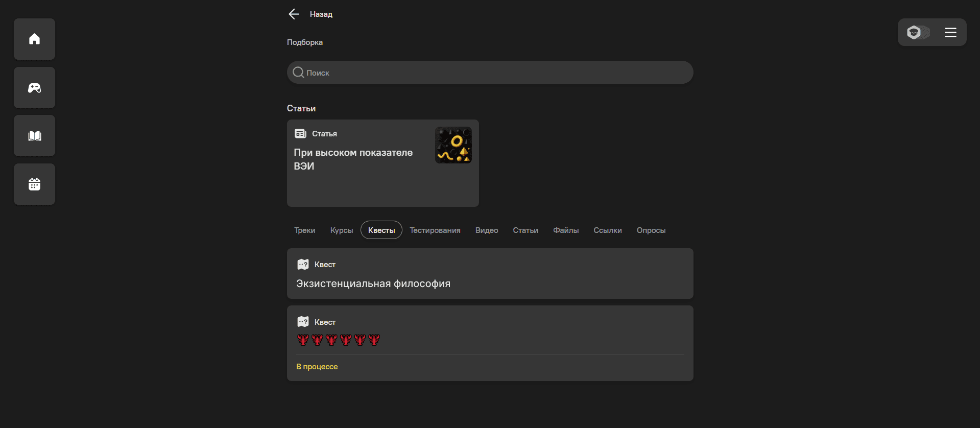Open the Экзистенциальная философия quest
This screenshot has width=980, height=428.
click(x=373, y=283)
